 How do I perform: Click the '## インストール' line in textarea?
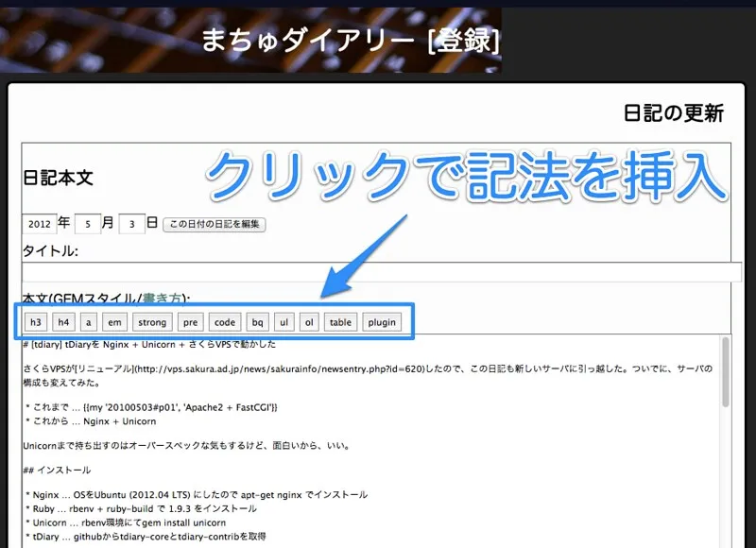tap(57, 470)
